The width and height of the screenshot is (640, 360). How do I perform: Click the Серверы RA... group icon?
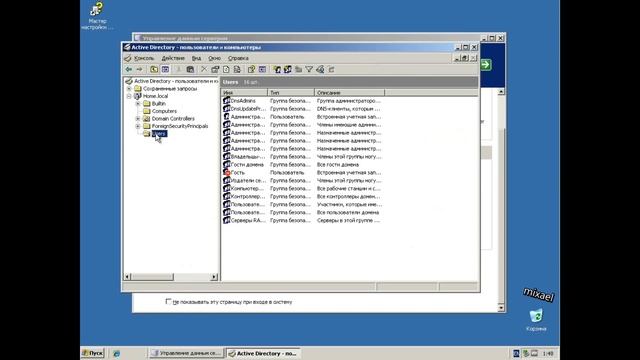(x=227, y=220)
